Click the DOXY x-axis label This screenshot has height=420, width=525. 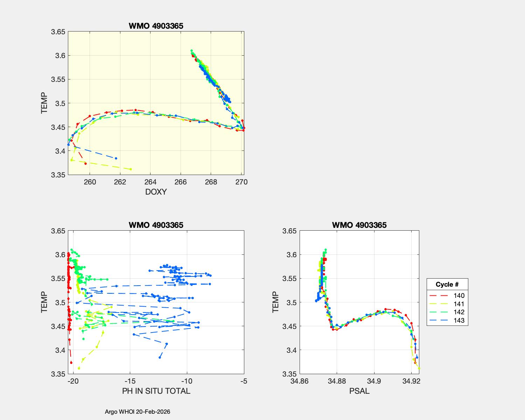[156, 192]
